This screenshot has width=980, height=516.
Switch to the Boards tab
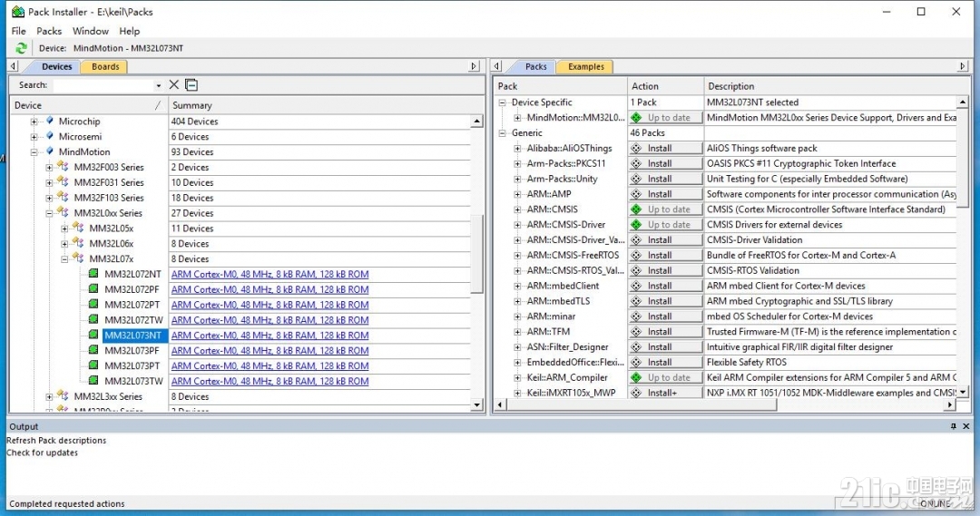coord(105,66)
